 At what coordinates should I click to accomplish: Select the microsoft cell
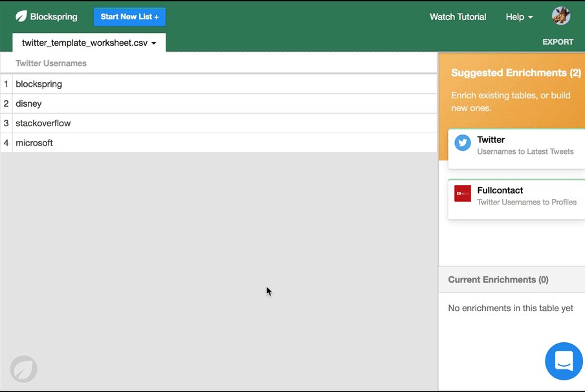pos(225,143)
